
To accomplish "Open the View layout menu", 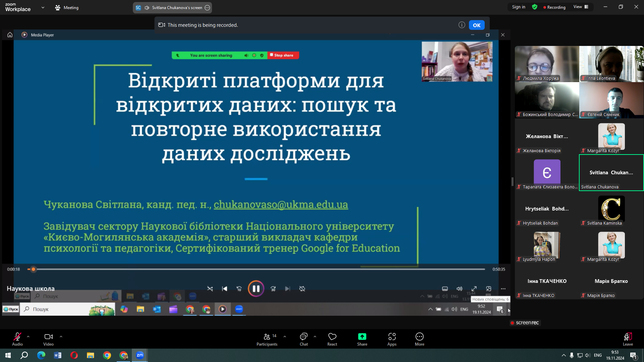I will (581, 7).
